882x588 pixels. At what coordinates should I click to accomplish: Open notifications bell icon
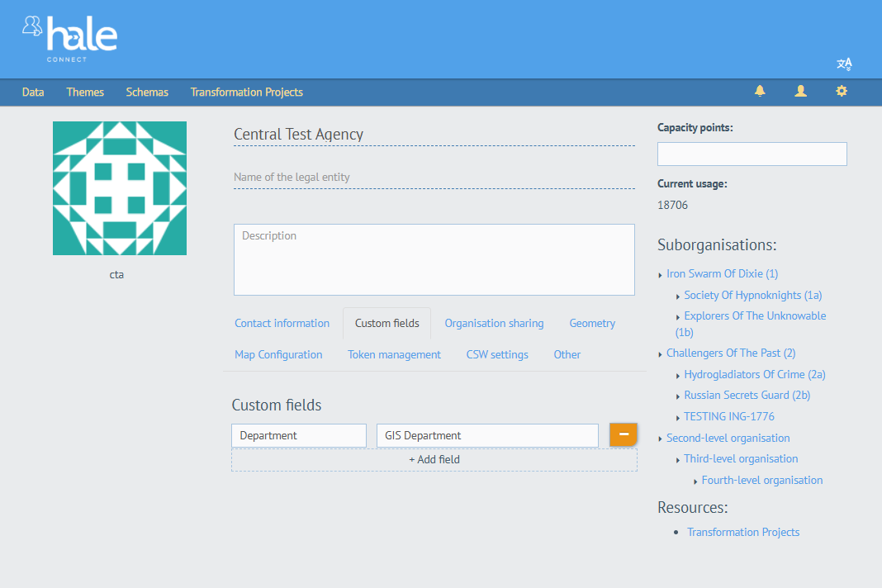pos(760,92)
